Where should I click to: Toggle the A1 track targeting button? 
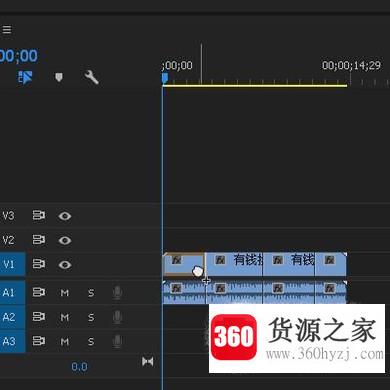click(12, 293)
